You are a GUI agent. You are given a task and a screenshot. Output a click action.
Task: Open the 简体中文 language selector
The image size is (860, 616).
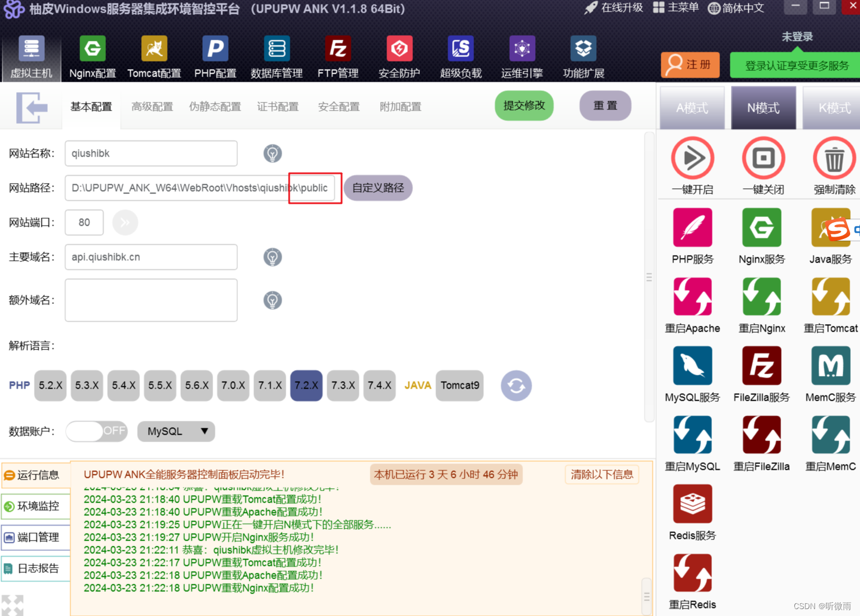[x=736, y=8]
